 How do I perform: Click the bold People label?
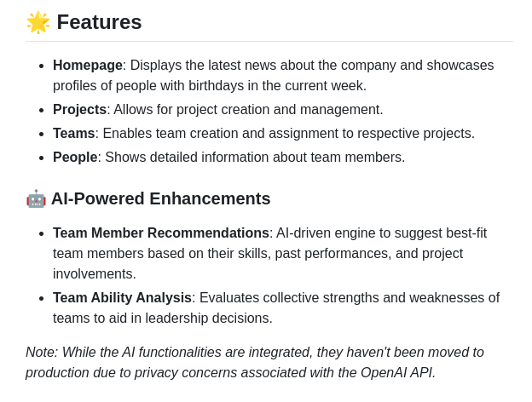coord(75,158)
